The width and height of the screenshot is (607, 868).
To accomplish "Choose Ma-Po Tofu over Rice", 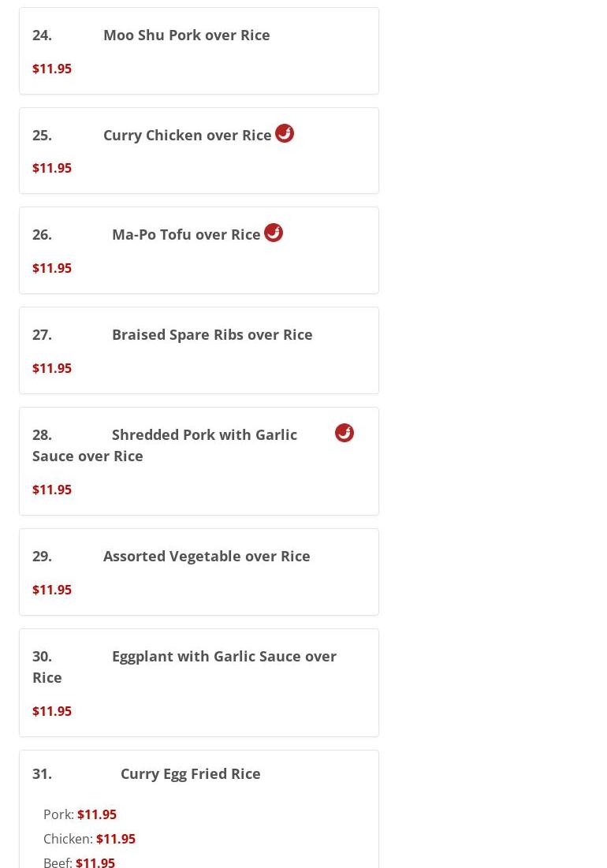I will (x=186, y=234).
